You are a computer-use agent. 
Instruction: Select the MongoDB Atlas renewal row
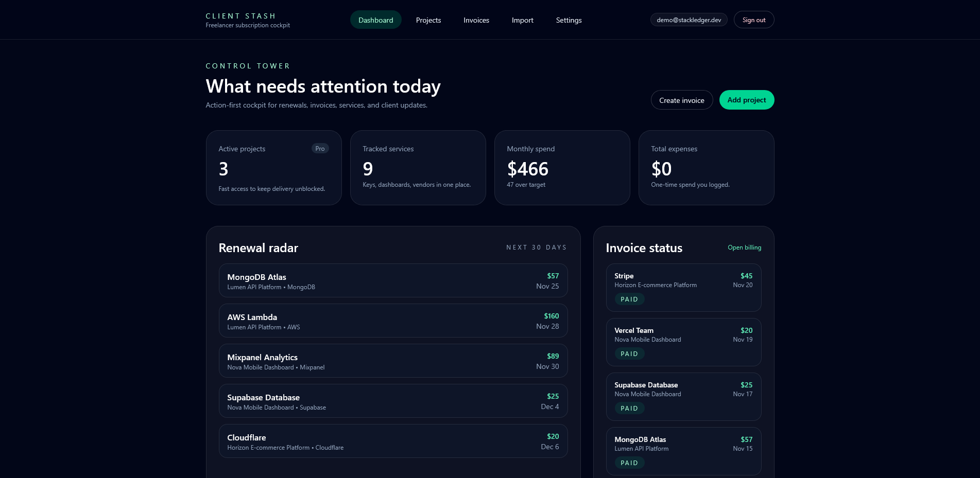click(x=393, y=280)
